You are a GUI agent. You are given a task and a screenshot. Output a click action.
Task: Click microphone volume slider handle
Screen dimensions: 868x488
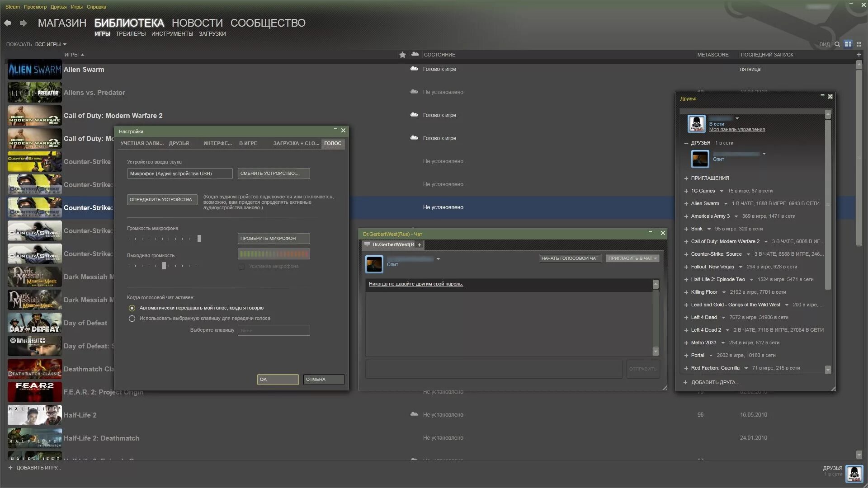199,239
